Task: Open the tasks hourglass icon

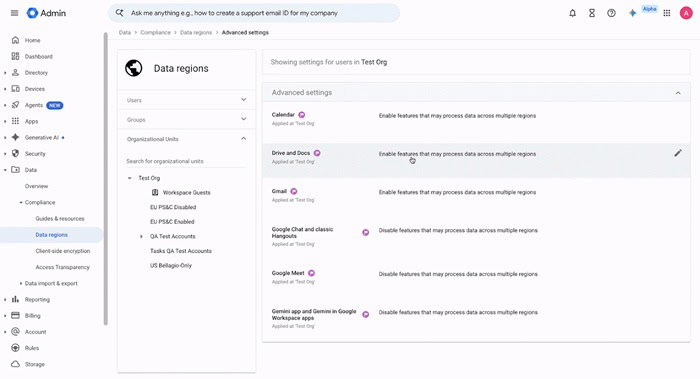Action: click(x=592, y=13)
